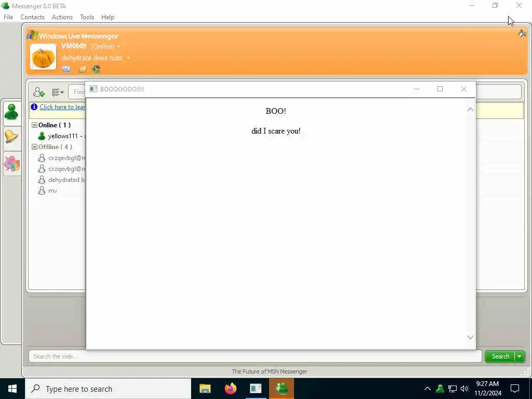Viewport: 532px width, 399px height.
Task: Click the Add a contact icon
Action: 38,92
